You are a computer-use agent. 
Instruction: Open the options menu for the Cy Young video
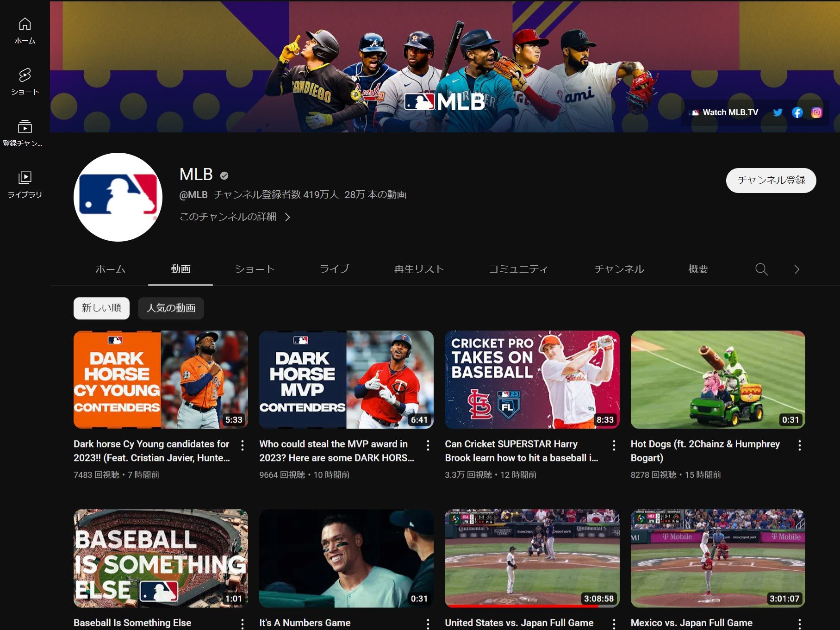243,445
